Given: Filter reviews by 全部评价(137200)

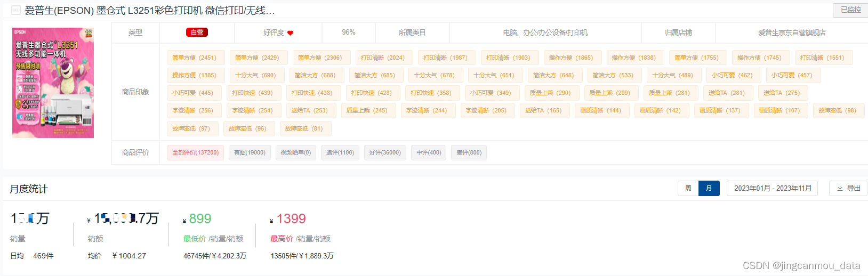Looking at the screenshot, I should (x=195, y=152).
